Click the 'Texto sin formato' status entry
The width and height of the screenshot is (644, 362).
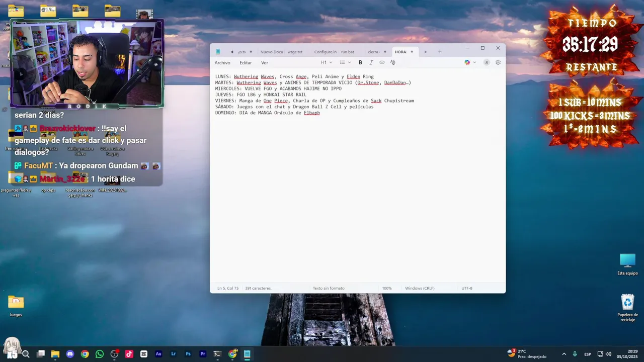pos(329,288)
